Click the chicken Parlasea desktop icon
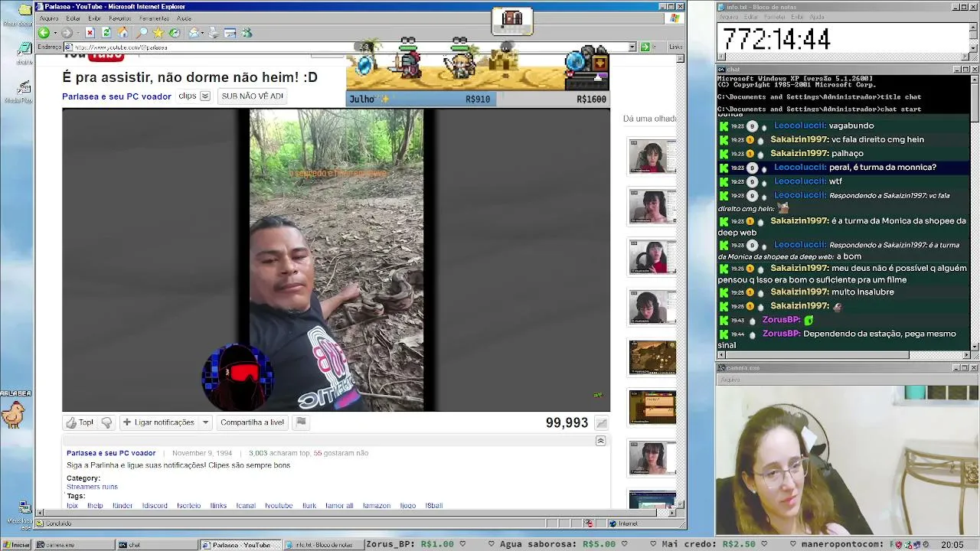Screen dimensions: 980x551 [13, 413]
